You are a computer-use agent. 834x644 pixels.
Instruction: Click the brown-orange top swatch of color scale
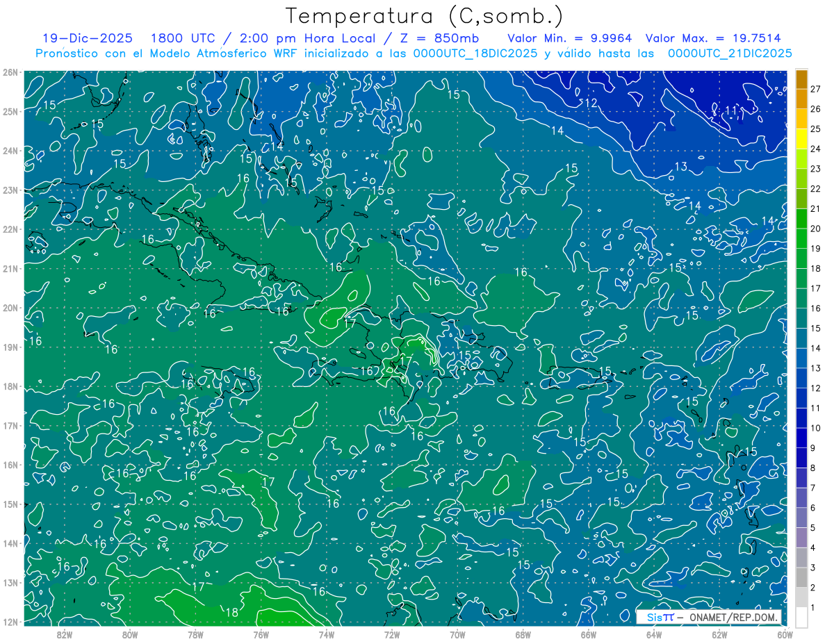(801, 79)
